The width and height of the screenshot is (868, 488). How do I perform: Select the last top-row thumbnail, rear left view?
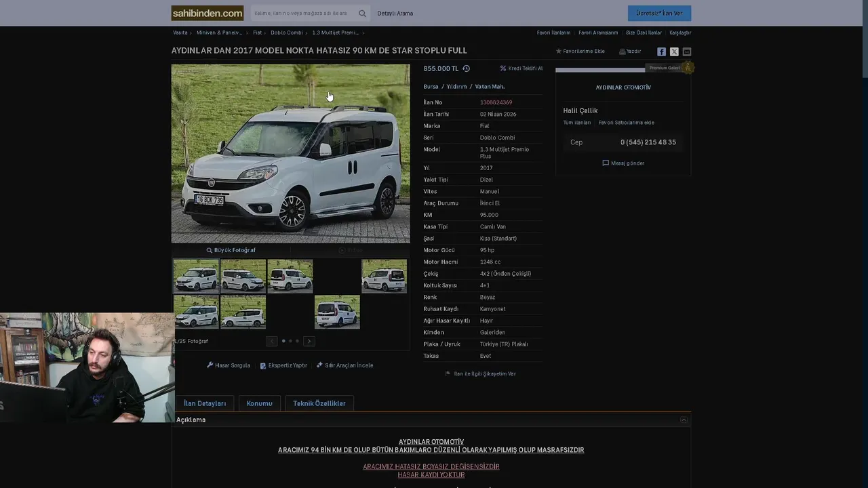384,276
